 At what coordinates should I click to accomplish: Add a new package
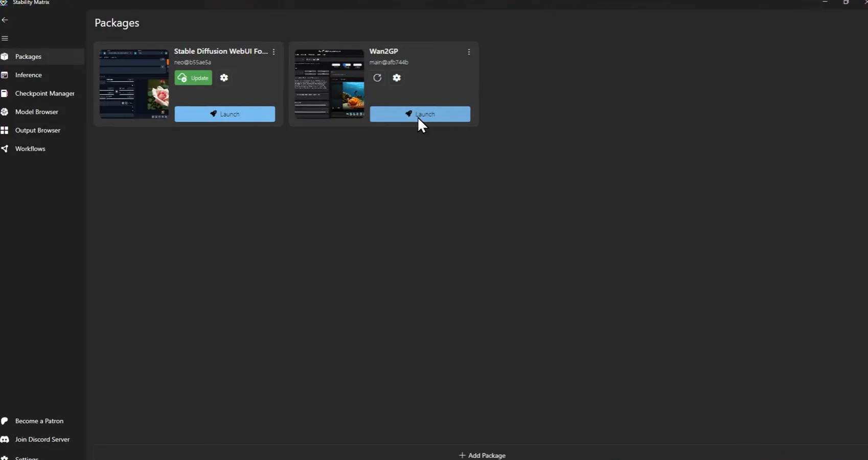[482, 455]
